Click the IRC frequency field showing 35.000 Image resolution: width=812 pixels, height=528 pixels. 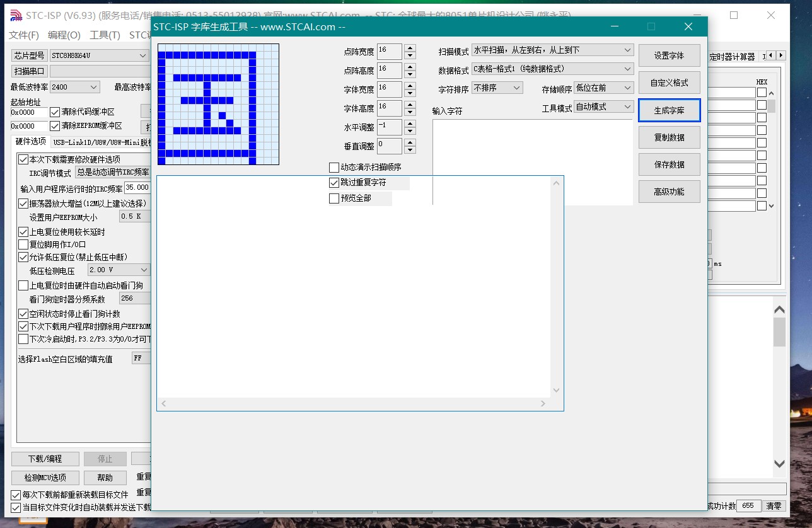(137, 187)
